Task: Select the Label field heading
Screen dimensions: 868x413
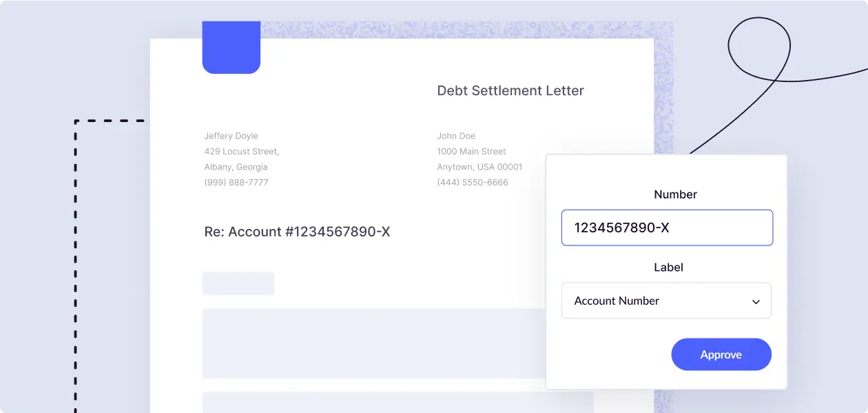Action: tap(668, 268)
